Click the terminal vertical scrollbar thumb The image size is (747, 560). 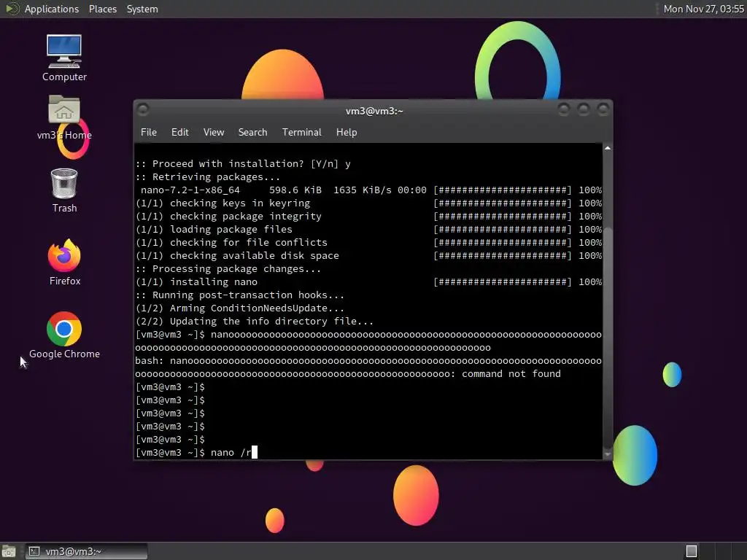608,337
